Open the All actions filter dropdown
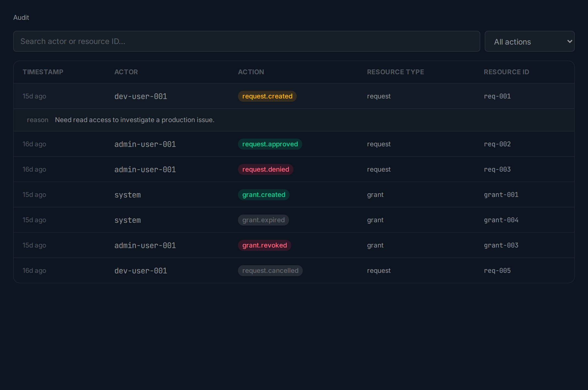Viewport: 588px width, 390px height. tap(529, 41)
